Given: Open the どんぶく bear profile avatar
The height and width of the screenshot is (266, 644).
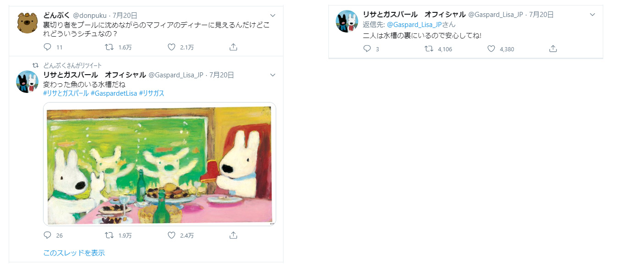Looking at the screenshot, I should (27, 23).
